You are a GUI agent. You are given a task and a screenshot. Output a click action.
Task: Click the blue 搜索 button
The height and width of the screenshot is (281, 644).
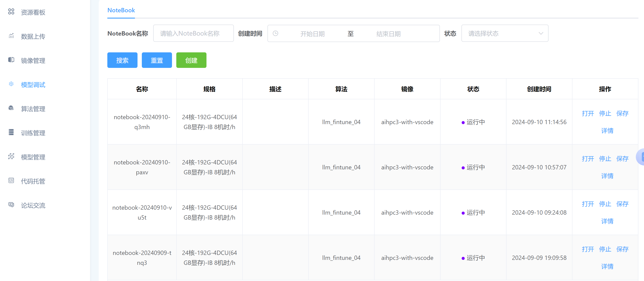[122, 60]
